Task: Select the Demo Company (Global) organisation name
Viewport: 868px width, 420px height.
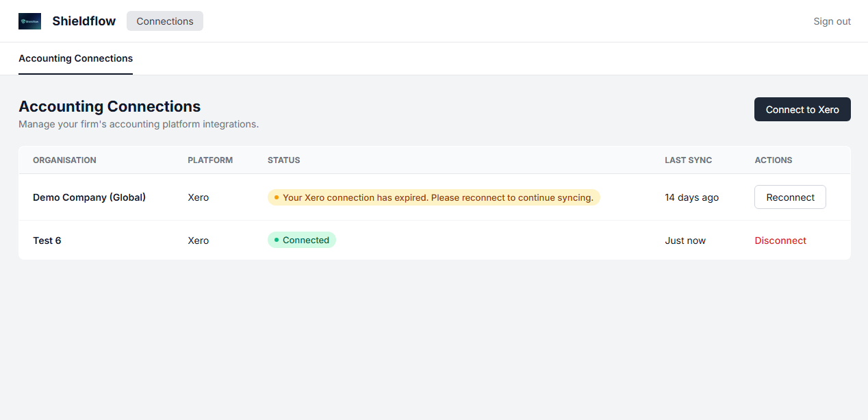Action: (x=90, y=197)
